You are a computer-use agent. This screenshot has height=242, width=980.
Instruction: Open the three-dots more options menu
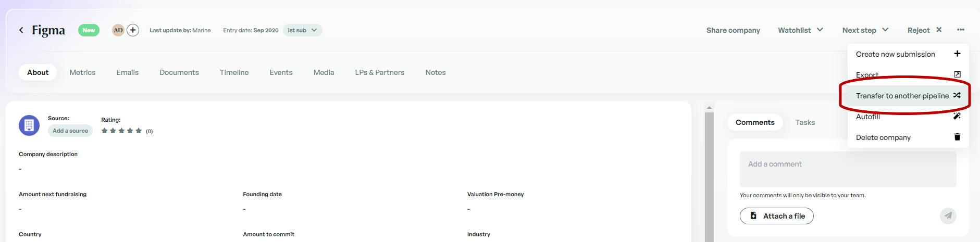click(x=961, y=30)
